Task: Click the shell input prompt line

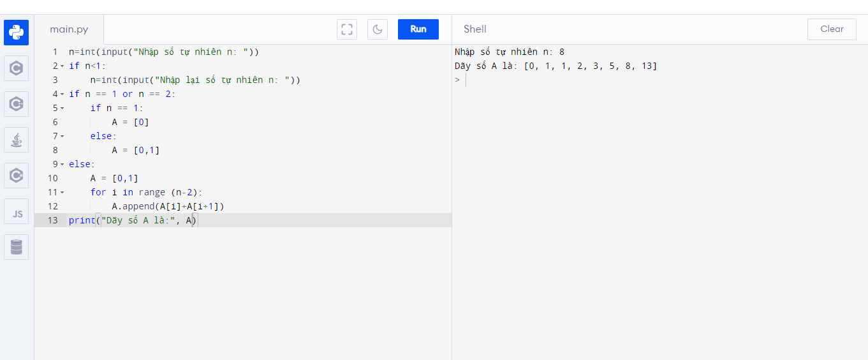Action: 574,80
